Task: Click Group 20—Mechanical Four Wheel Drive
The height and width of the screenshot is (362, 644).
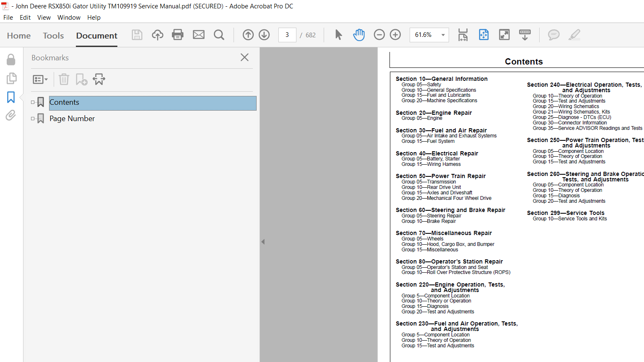Action: [x=447, y=198]
